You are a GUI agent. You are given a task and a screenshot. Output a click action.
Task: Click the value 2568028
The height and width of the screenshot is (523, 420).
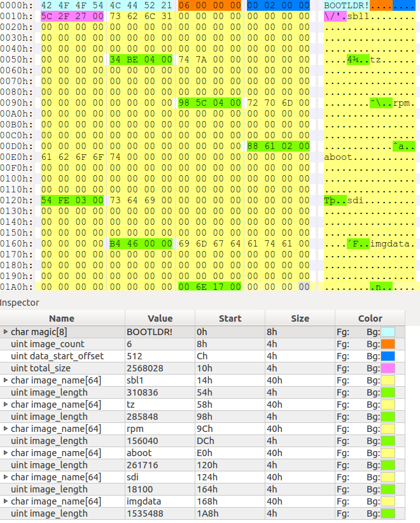pos(145,368)
